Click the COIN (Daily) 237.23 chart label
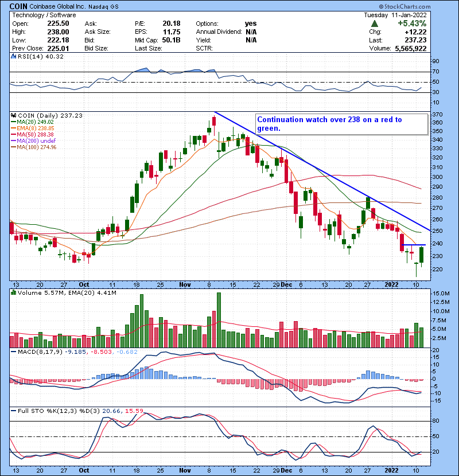The image size is (459, 476). pyautogui.click(x=50, y=116)
